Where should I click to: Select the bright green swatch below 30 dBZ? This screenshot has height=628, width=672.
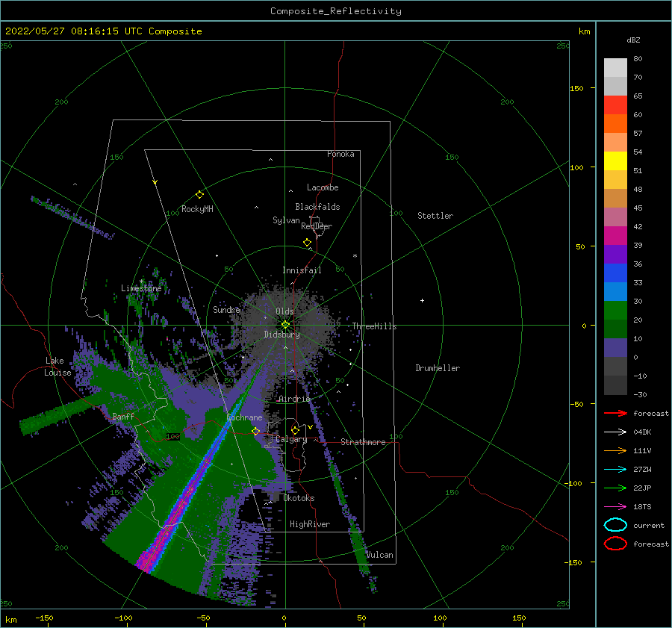615,311
